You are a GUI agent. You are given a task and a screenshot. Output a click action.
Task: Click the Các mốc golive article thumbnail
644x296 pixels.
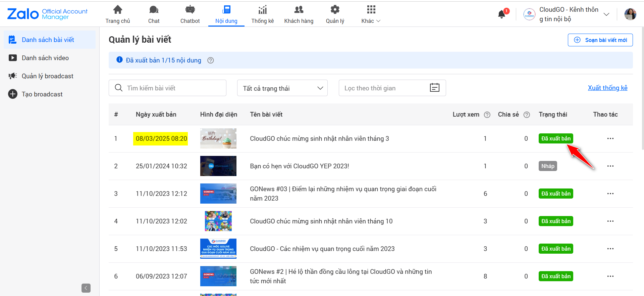pos(218,249)
